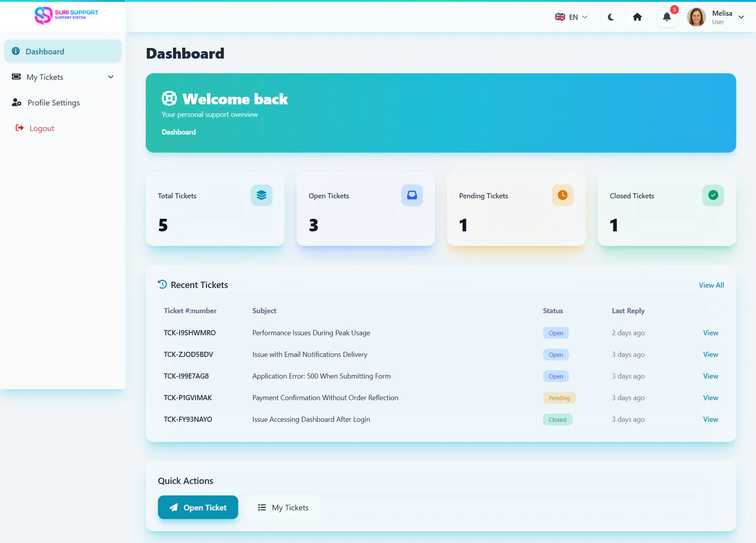The width and height of the screenshot is (756, 543).
Task: Open the EN language dropdown
Action: (x=571, y=17)
